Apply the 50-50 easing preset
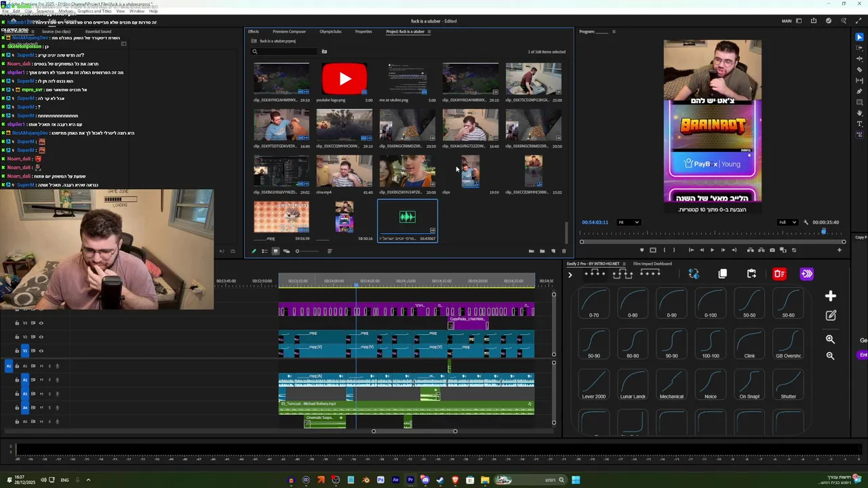Screen dimensions: 868x488 [749, 304]
